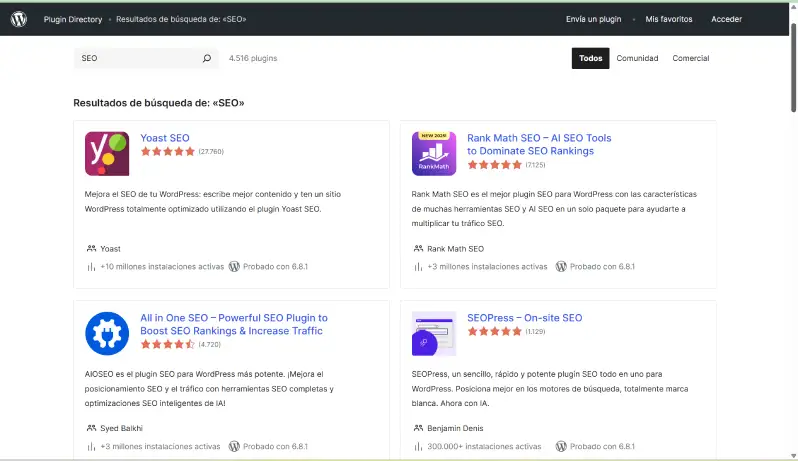The image size is (798, 461).
Task: Click the search magnifier icon
Action: point(207,59)
